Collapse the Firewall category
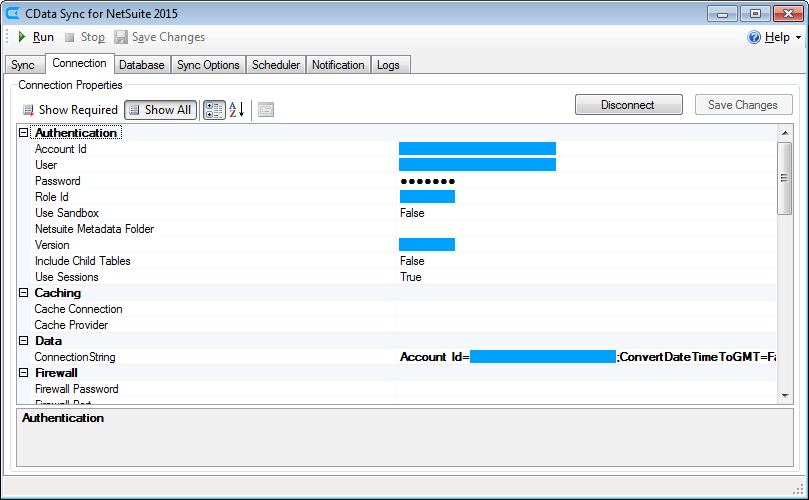 point(24,373)
